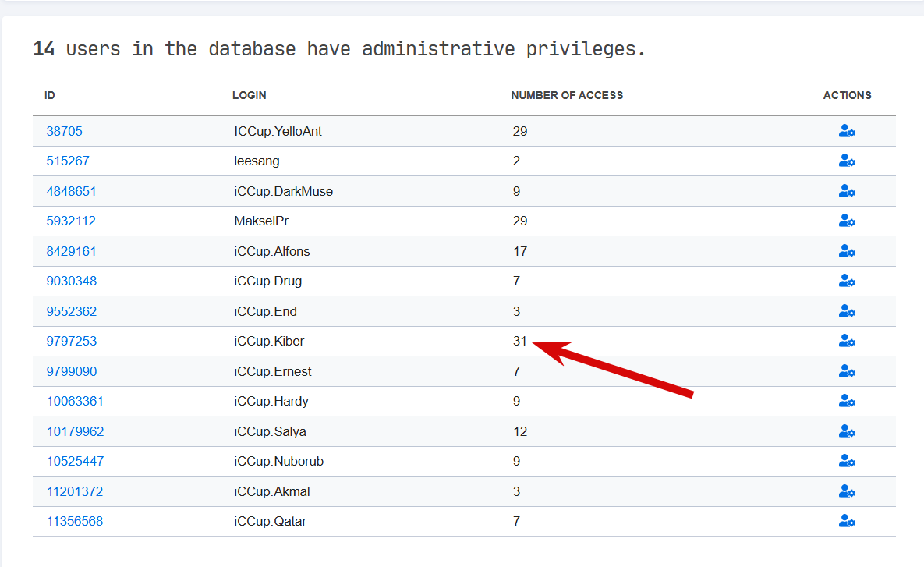The width and height of the screenshot is (924, 567).
Task: Click manage-user icon for iCCup.DarkMuse
Action: [847, 191]
